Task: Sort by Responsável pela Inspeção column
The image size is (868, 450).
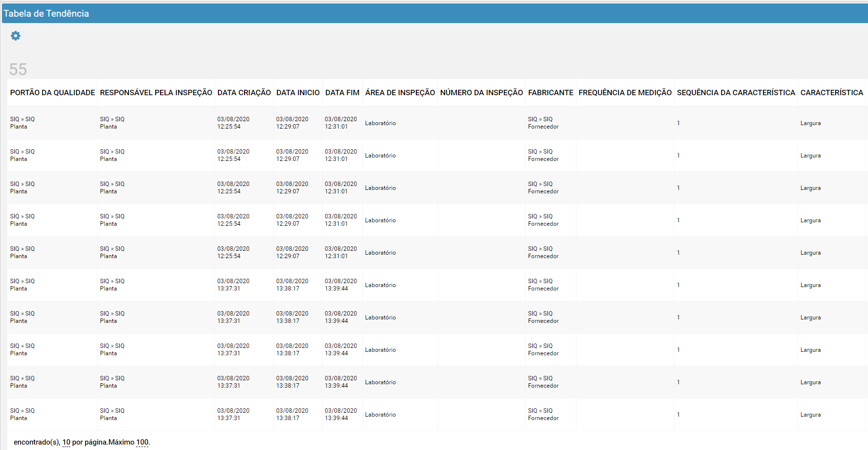Action: pyautogui.click(x=156, y=93)
